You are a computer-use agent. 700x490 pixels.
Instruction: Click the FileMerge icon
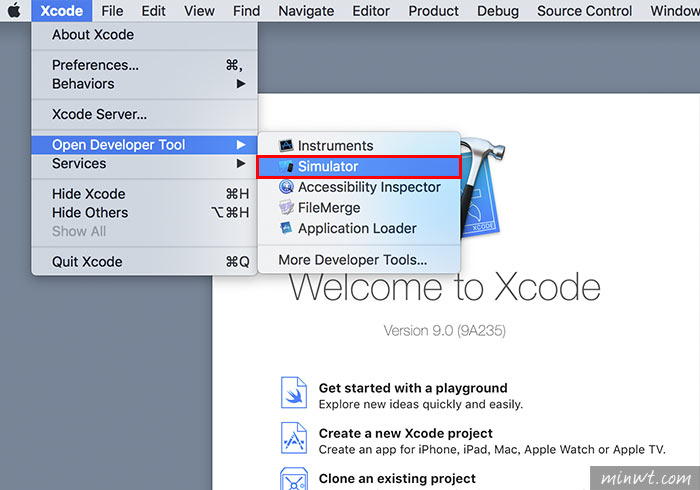tap(286, 207)
